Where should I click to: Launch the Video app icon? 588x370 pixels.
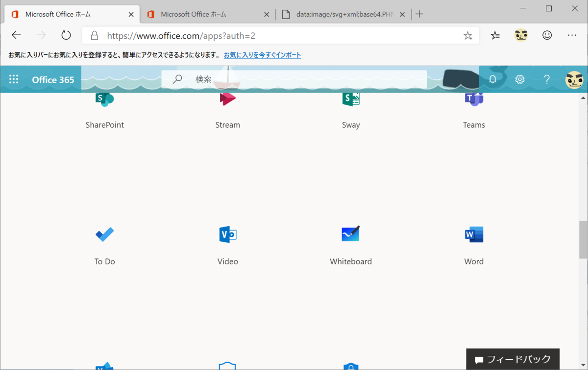click(228, 234)
